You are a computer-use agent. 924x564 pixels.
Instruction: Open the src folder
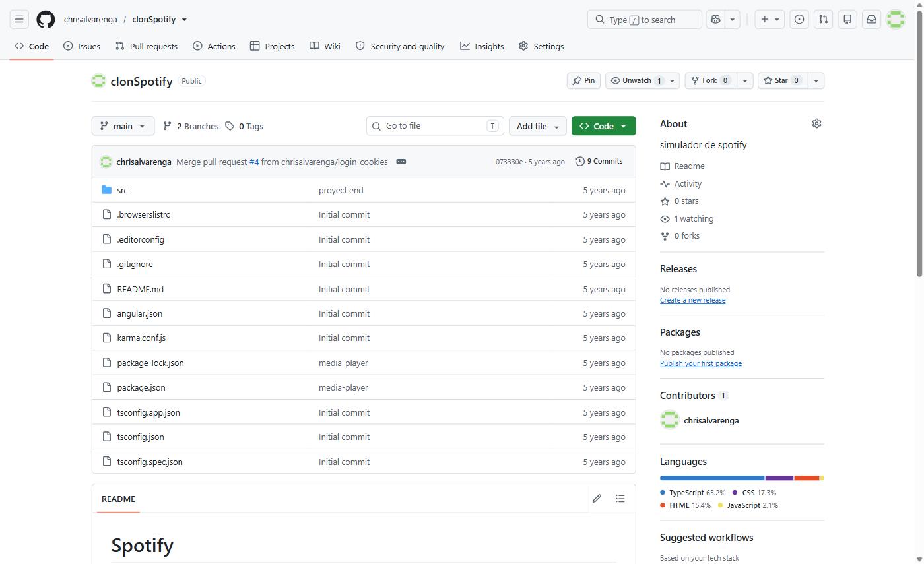pos(122,190)
